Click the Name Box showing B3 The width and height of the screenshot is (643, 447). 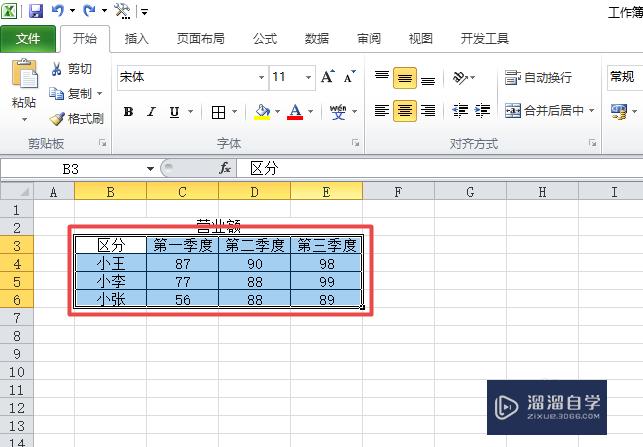tap(72, 169)
